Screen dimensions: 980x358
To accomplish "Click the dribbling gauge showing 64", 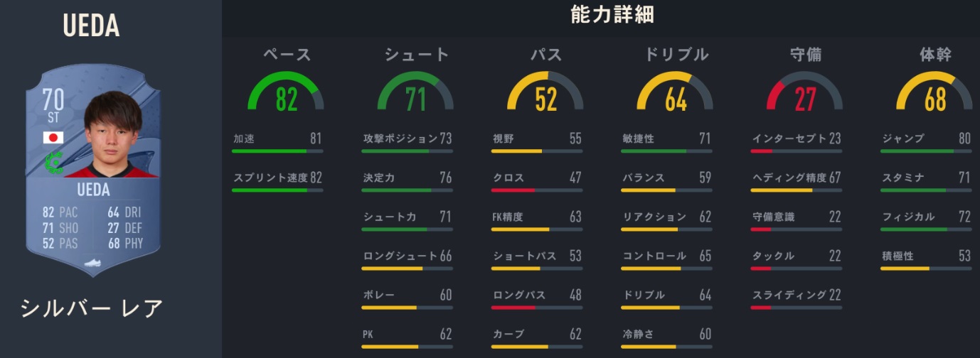I will (x=675, y=94).
